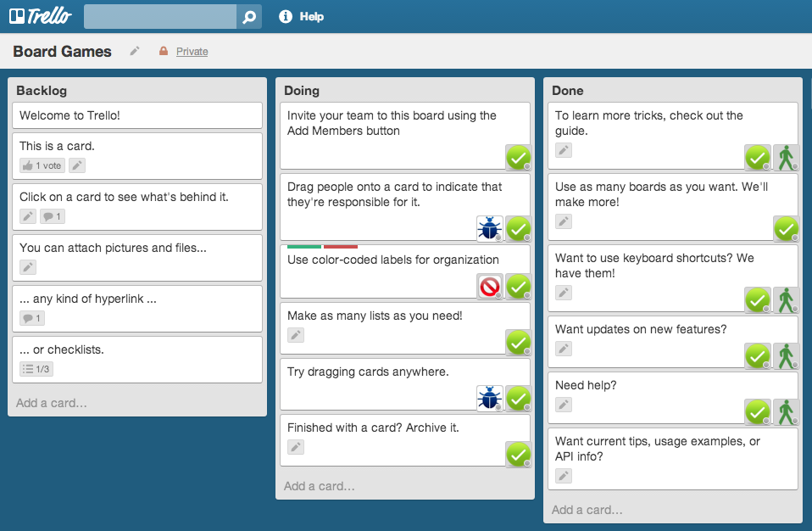The width and height of the screenshot is (812, 531).
Task: Click the info circle icon beside Help
Action: click(285, 15)
